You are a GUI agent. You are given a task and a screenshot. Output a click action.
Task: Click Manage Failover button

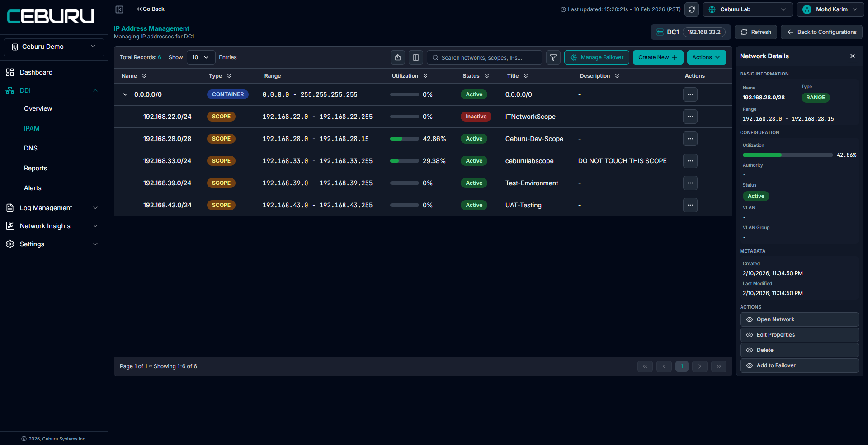[597, 57]
